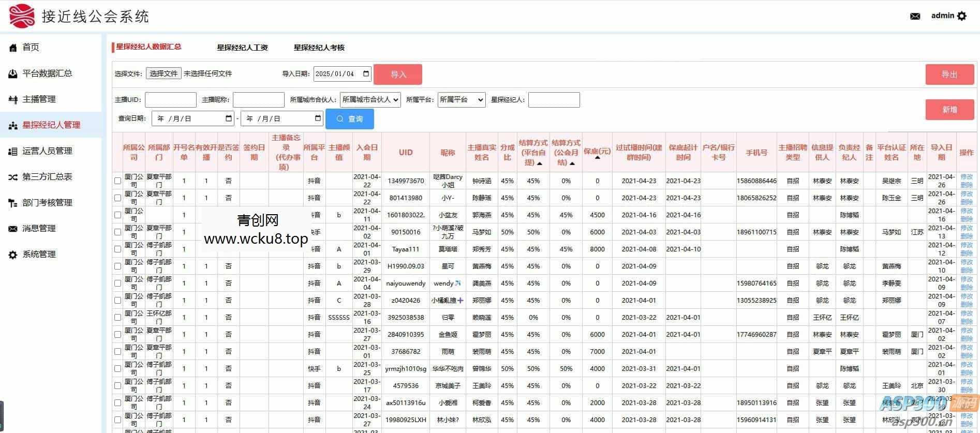This screenshot has height=433, width=980.
Task: Click the 手机号 column header
Action: [x=756, y=153]
